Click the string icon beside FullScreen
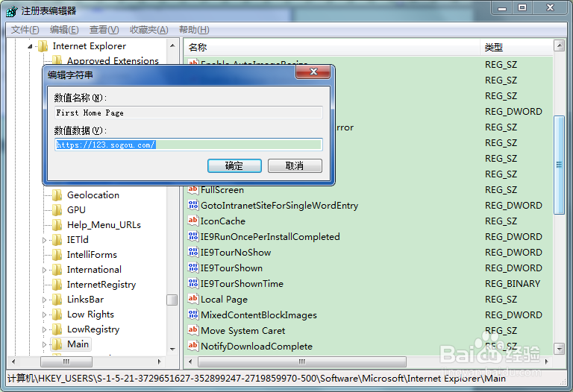The image size is (573, 392). tap(193, 190)
